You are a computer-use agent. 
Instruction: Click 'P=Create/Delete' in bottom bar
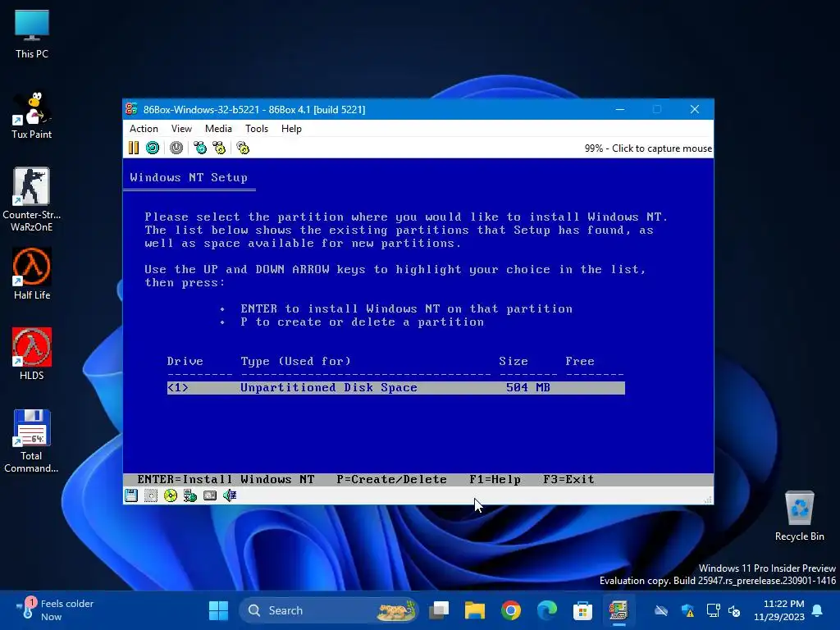pos(391,479)
